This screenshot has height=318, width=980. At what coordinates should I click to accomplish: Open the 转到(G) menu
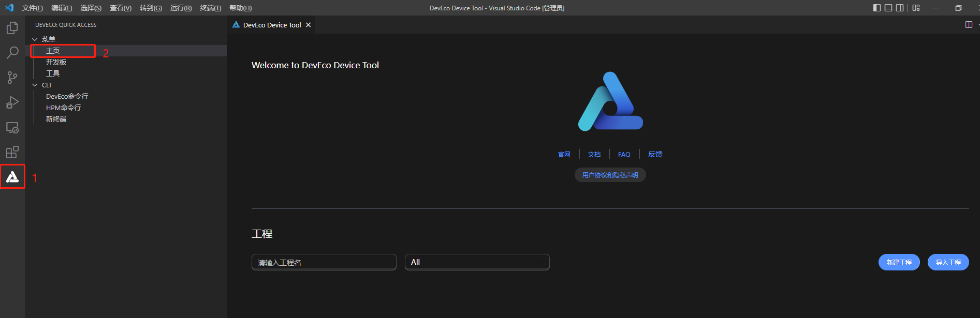151,8
